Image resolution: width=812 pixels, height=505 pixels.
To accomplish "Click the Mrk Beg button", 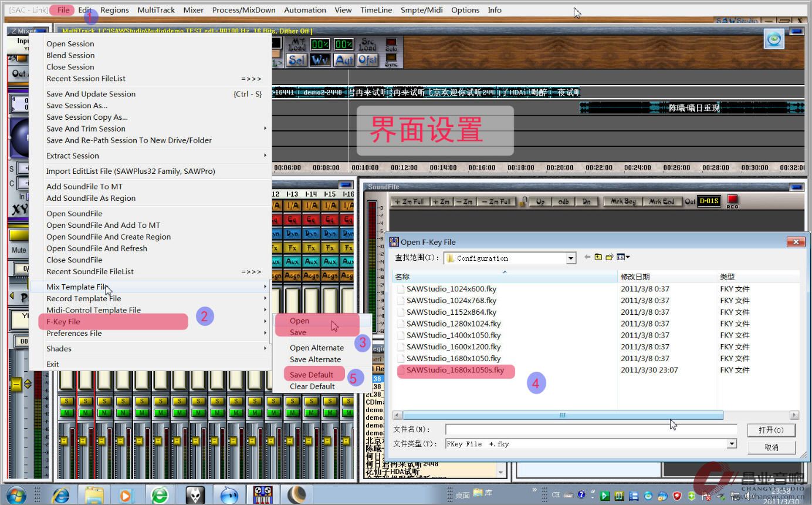I will (623, 201).
